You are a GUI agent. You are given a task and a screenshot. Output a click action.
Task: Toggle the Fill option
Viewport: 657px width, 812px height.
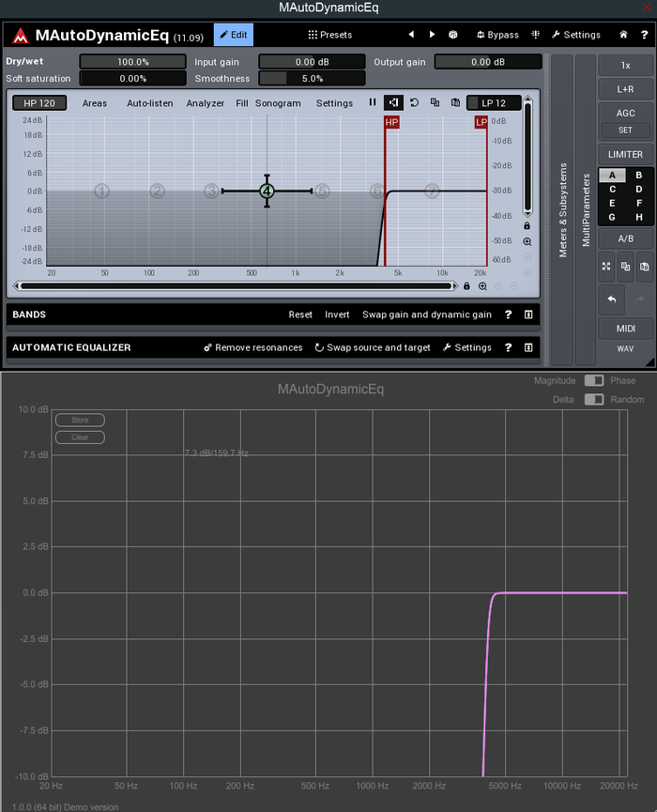click(x=242, y=103)
